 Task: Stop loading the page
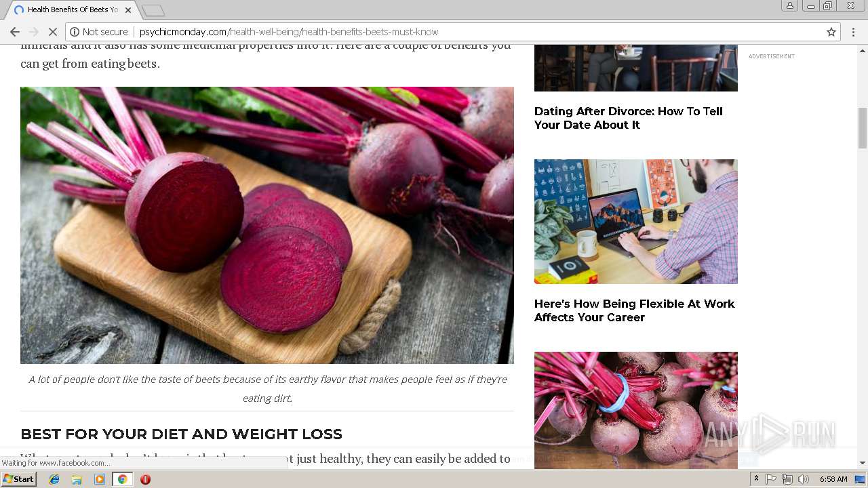(52, 32)
